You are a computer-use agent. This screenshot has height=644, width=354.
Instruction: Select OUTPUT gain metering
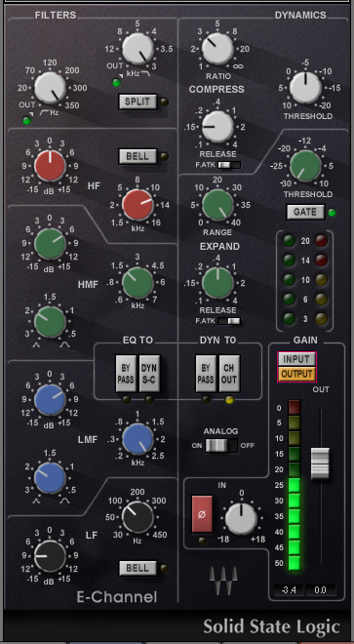296,374
